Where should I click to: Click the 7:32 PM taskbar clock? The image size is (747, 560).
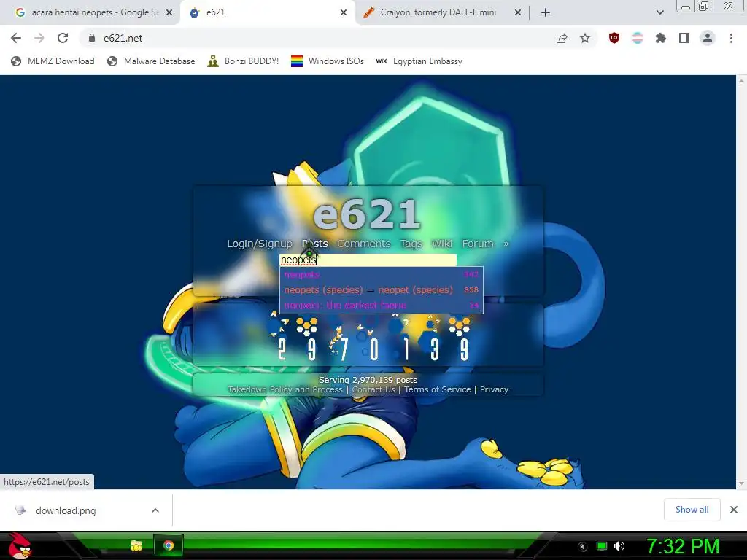[x=683, y=546]
